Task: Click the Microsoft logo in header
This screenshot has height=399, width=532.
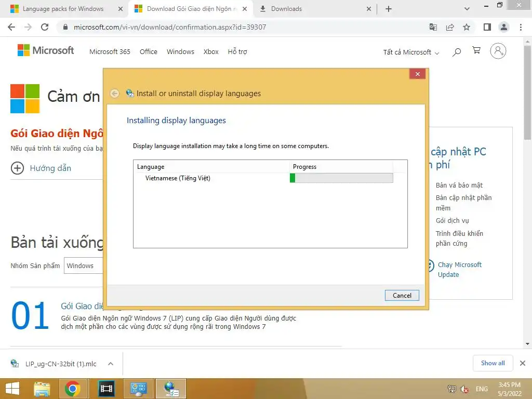Action: 46,50
